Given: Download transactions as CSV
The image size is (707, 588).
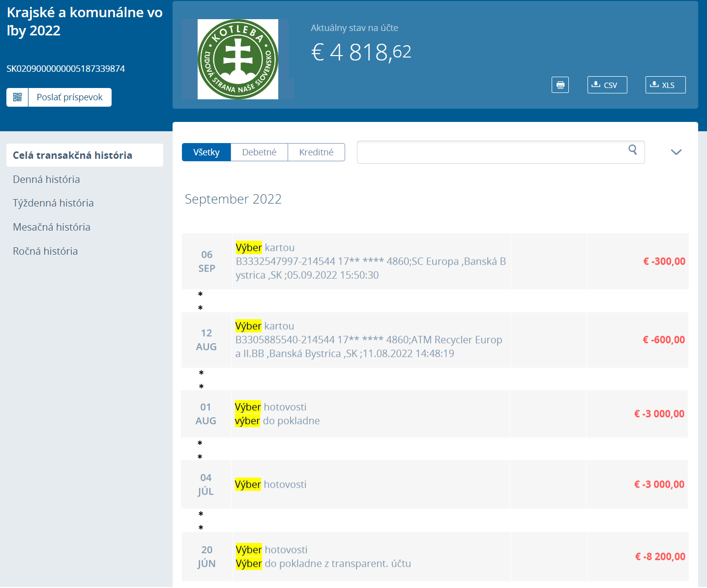Looking at the screenshot, I should click(607, 85).
